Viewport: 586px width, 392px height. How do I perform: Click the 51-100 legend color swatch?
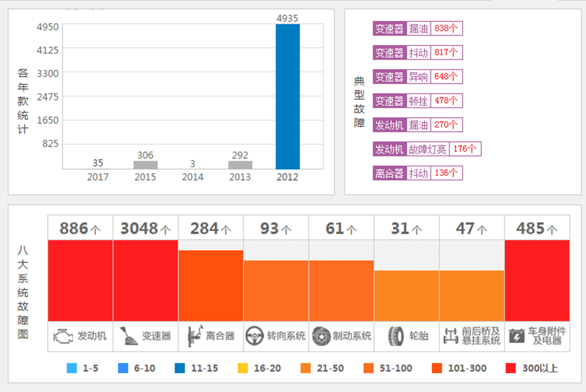click(x=369, y=368)
